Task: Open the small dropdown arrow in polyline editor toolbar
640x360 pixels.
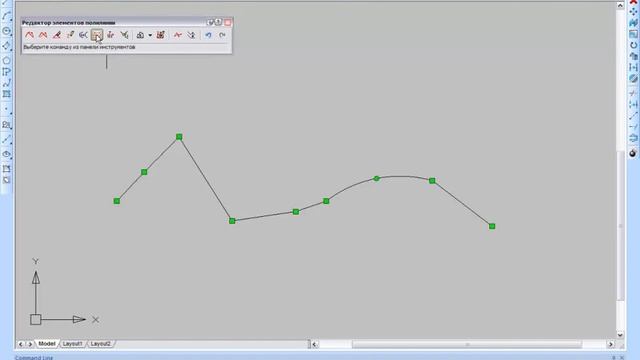Action: click(150, 36)
